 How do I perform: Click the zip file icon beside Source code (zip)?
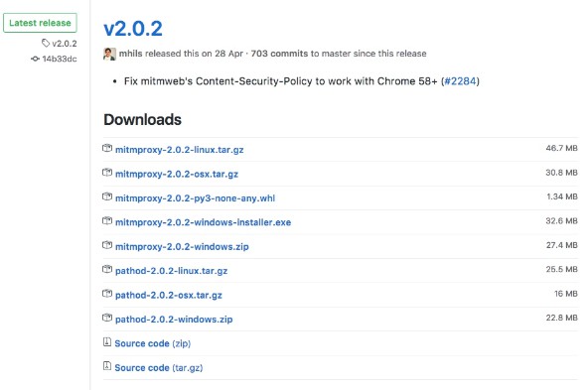point(107,342)
